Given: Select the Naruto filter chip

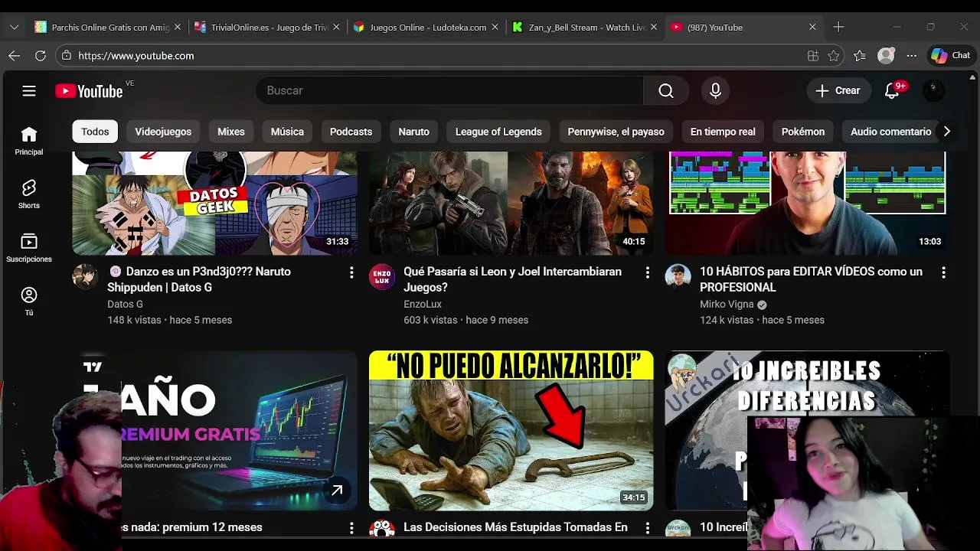Looking at the screenshot, I should [413, 132].
